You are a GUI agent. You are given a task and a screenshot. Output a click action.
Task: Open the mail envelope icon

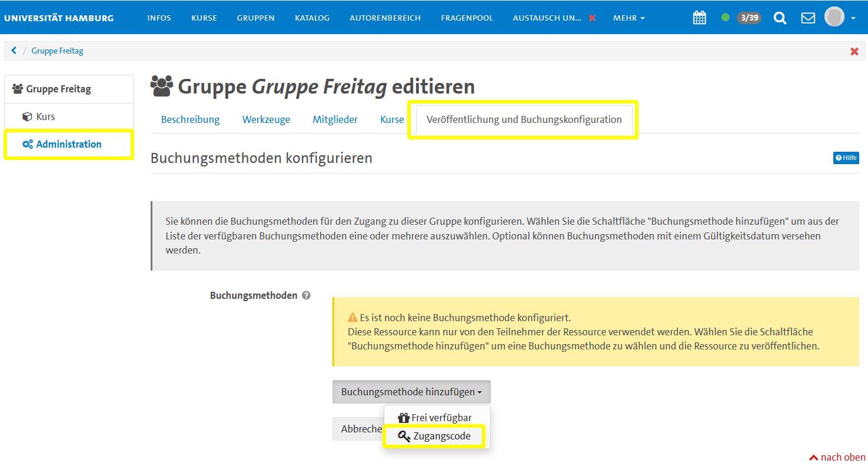pos(808,18)
